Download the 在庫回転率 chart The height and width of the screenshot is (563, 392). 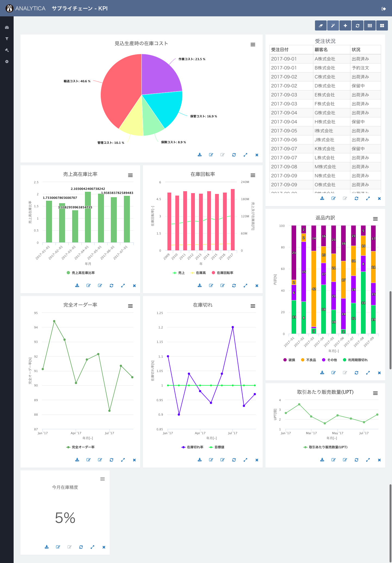coord(200,285)
